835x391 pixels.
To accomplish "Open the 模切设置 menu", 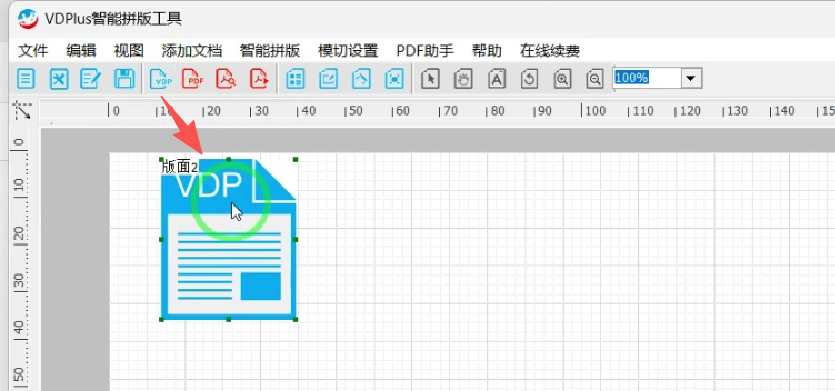I will 348,51.
